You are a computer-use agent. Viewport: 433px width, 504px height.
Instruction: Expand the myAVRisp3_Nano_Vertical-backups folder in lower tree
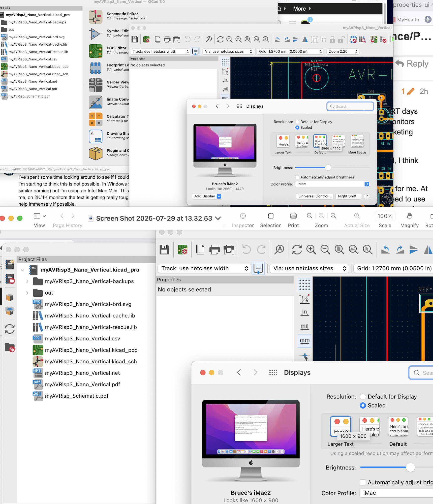27,281
